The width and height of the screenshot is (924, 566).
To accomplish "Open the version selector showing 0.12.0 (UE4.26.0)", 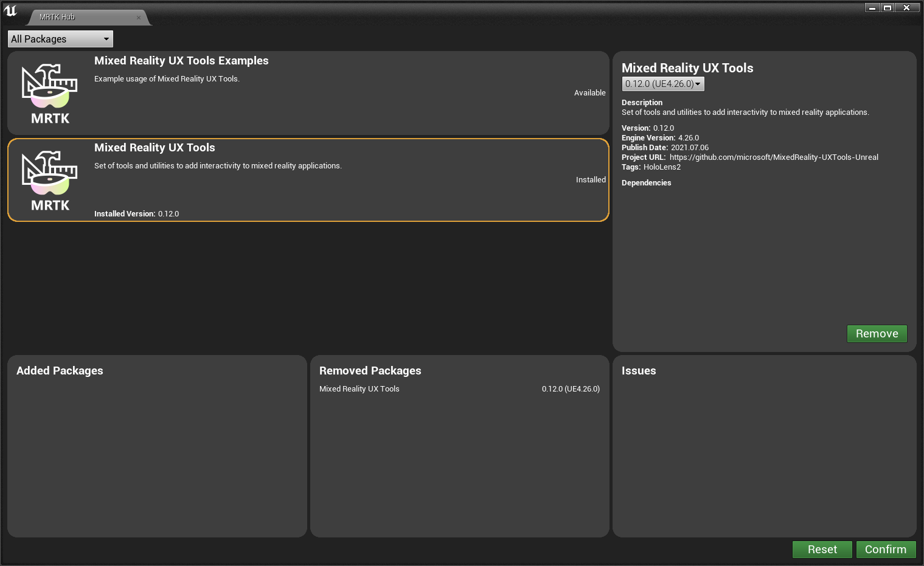I will click(662, 83).
